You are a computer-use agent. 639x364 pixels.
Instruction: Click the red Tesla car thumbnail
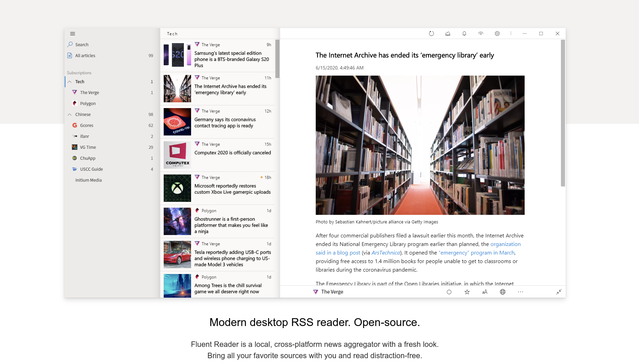[x=177, y=255]
